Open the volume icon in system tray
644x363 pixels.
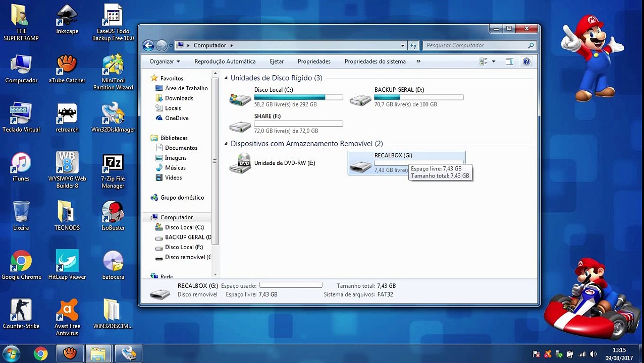[593, 354]
